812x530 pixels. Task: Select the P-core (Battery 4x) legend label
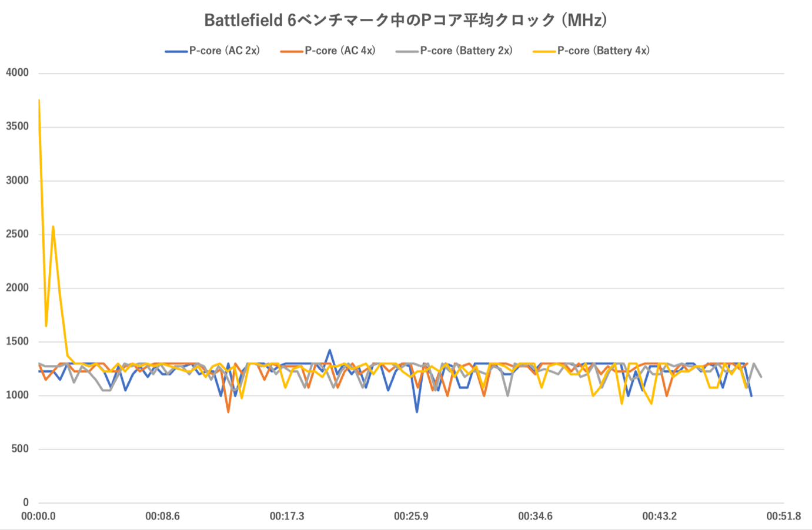tap(603, 51)
